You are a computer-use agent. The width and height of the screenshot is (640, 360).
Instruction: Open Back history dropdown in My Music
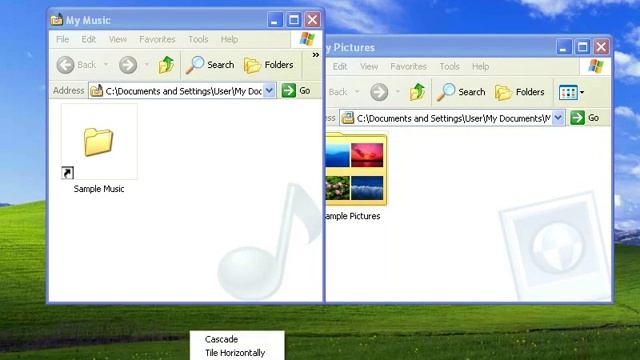click(x=106, y=64)
